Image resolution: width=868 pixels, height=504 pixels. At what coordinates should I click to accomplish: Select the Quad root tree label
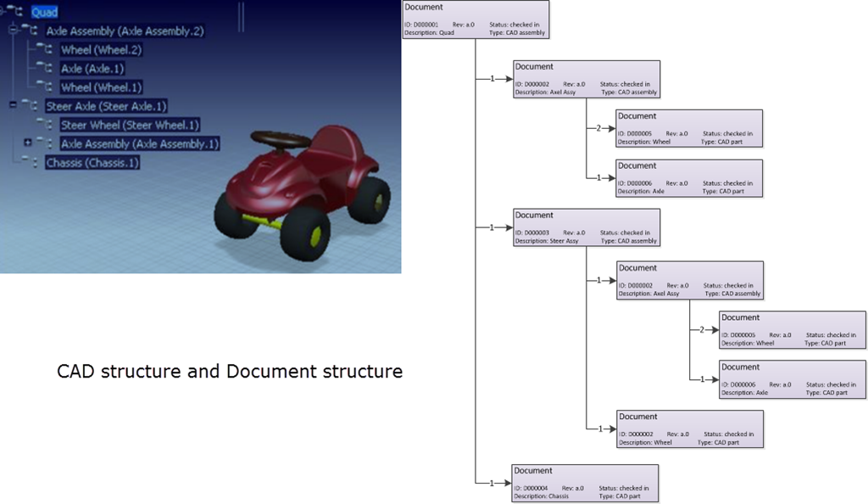pyautogui.click(x=44, y=12)
